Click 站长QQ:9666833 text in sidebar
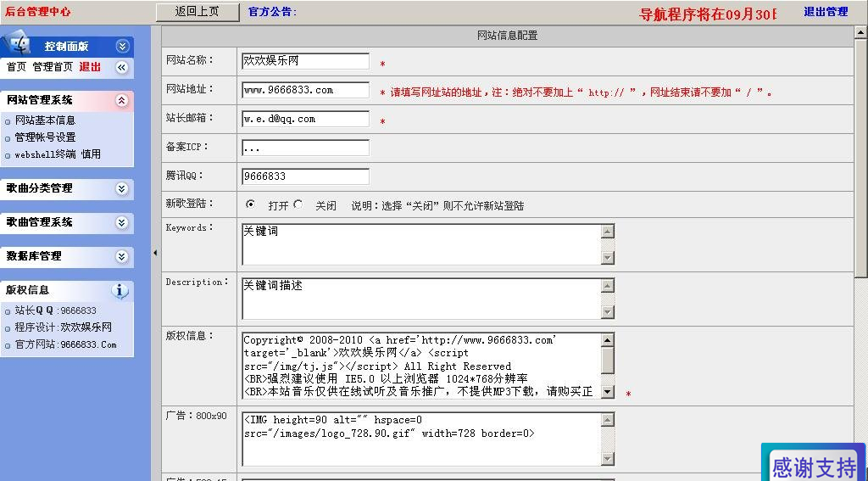This screenshot has width=868, height=481. [55, 310]
